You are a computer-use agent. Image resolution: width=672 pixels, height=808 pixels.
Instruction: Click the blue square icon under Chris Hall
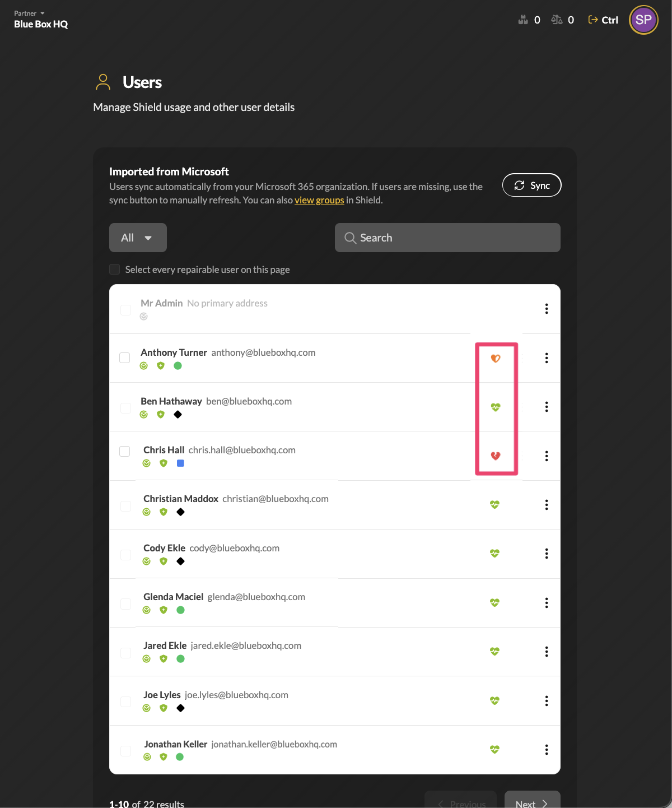(180, 463)
